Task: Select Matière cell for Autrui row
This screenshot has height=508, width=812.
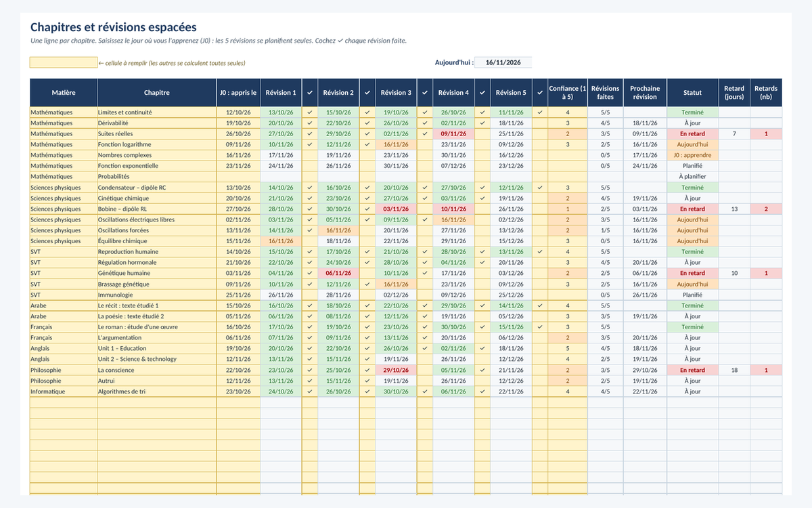Action: pos(64,381)
